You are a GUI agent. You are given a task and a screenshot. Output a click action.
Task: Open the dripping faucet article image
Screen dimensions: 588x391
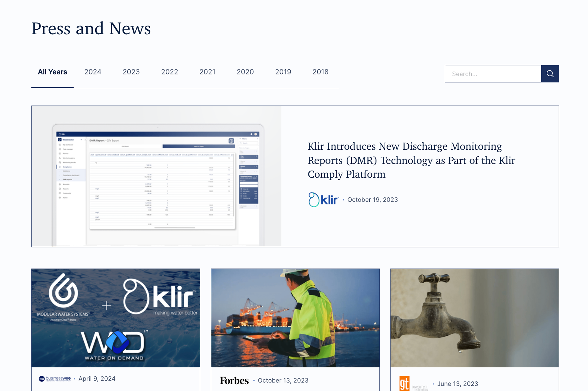pyautogui.click(x=475, y=318)
